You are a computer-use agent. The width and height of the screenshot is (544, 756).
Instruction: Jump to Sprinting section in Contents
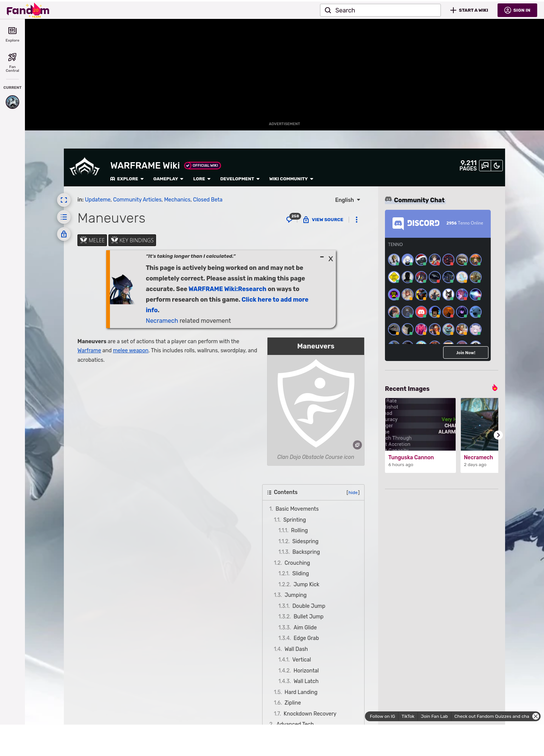tap(290, 520)
